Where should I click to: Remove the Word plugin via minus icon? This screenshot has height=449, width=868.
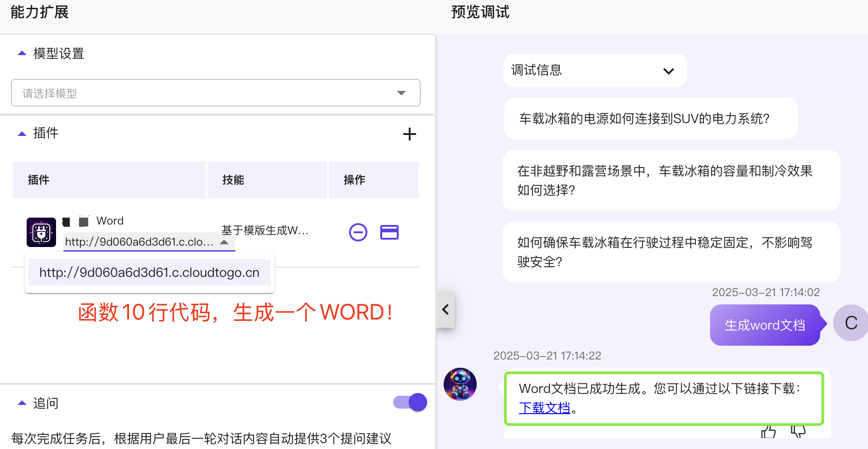[358, 232]
